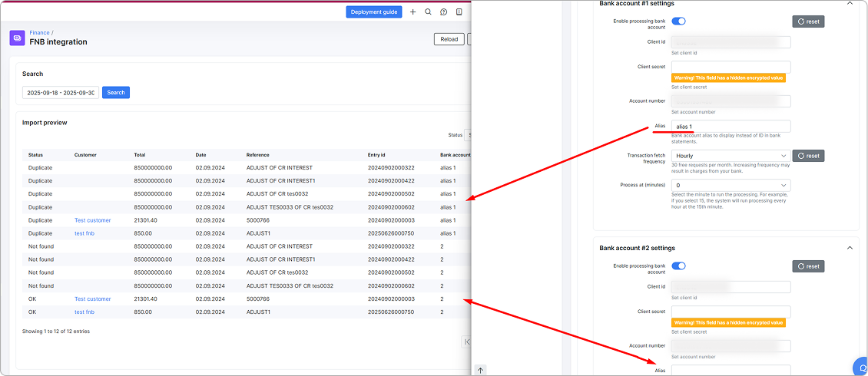
Task: Toggle Enable processing for Bank account #2
Action: tap(678, 266)
